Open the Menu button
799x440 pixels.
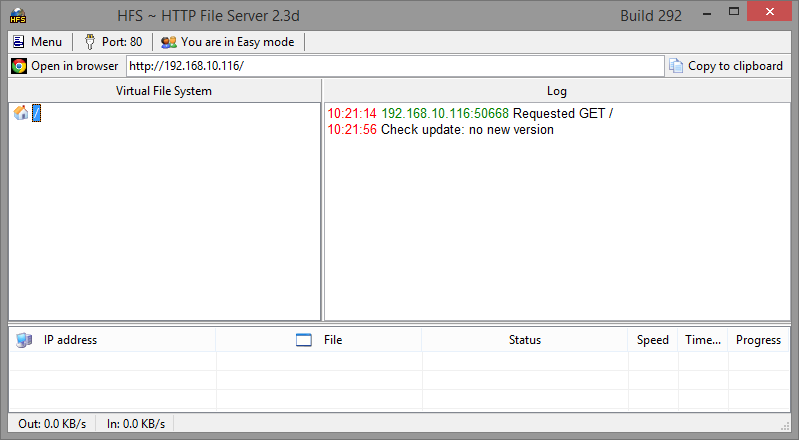point(37,42)
